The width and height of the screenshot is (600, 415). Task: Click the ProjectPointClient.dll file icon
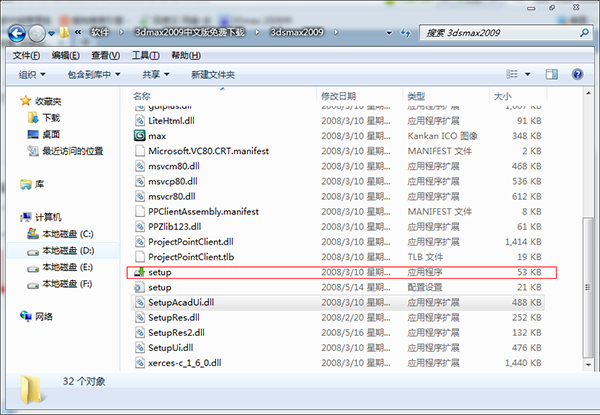point(140,242)
